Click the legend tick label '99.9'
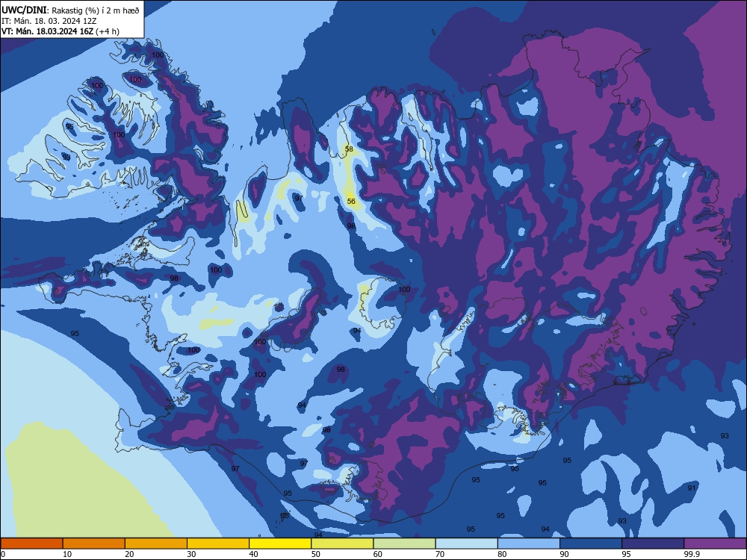Viewport: 747px width, 560px height. (692, 554)
